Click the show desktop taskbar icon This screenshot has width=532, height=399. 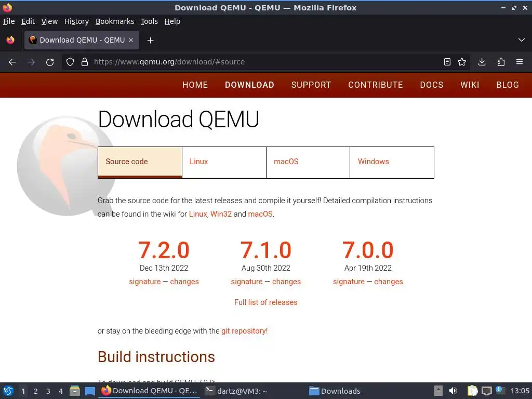90,391
